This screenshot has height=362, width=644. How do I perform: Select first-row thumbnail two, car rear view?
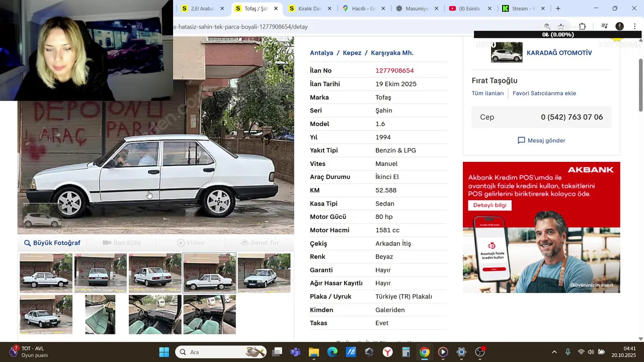tap(101, 273)
